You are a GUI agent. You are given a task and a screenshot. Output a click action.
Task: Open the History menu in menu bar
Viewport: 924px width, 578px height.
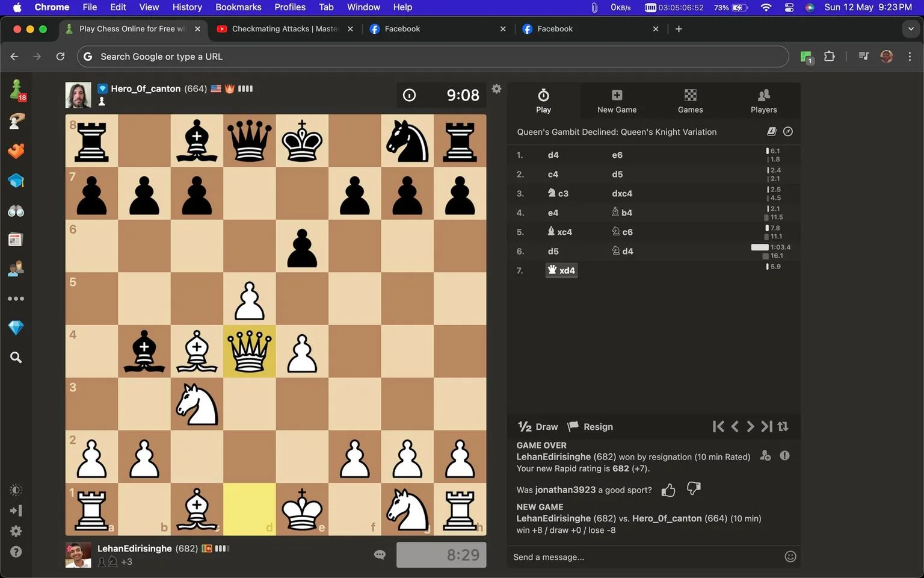[187, 7]
